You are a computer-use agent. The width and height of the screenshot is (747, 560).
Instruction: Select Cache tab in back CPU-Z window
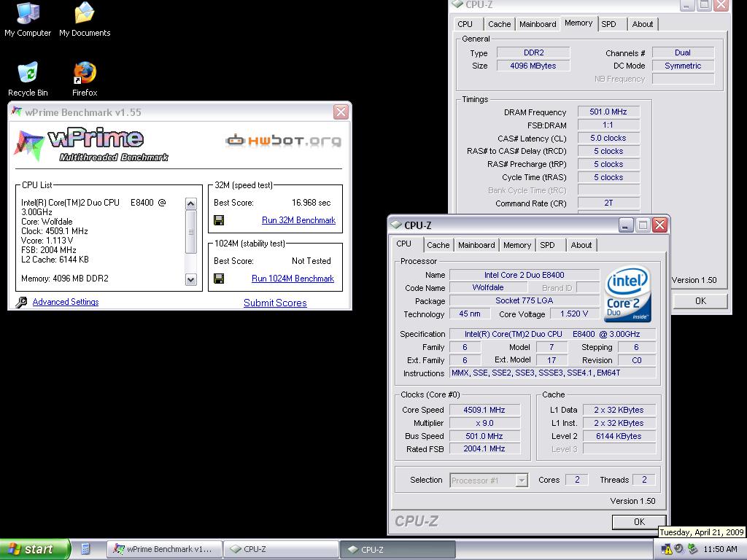499,24
